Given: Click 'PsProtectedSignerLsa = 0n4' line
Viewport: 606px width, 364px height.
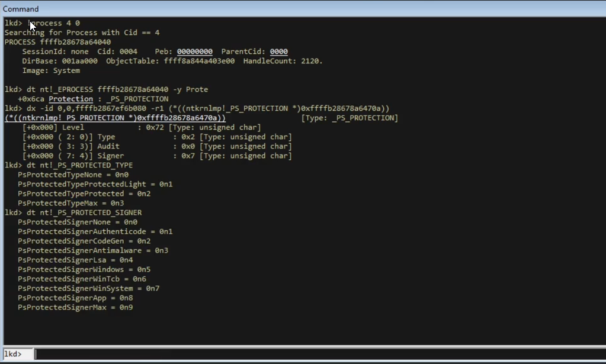Looking at the screenshot, I should (75, 260).
